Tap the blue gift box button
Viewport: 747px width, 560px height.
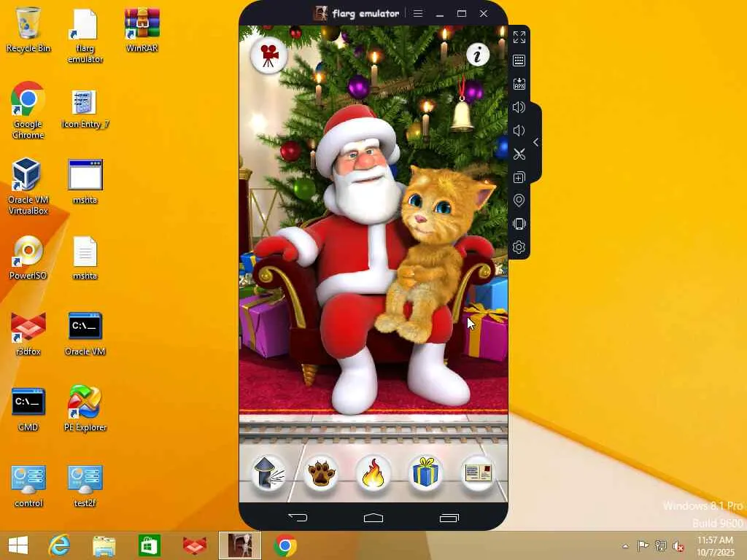(425, 473)
